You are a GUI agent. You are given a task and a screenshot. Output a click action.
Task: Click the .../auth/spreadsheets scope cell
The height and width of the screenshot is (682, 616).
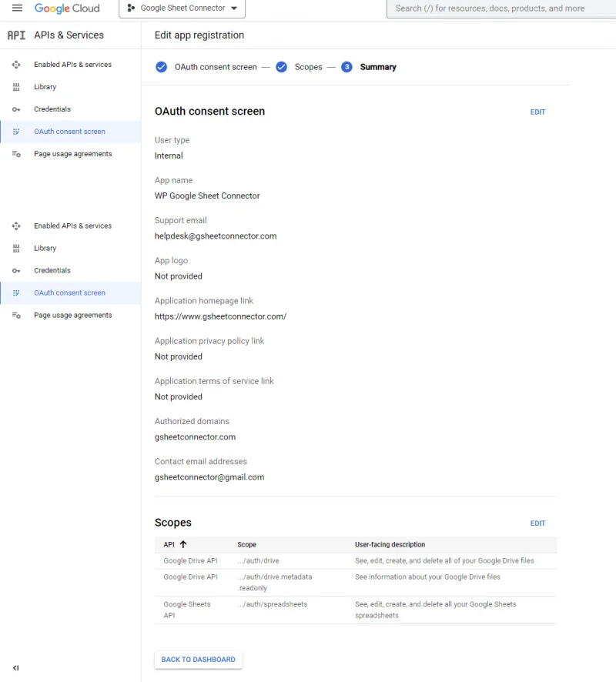[x=273, y=604]
